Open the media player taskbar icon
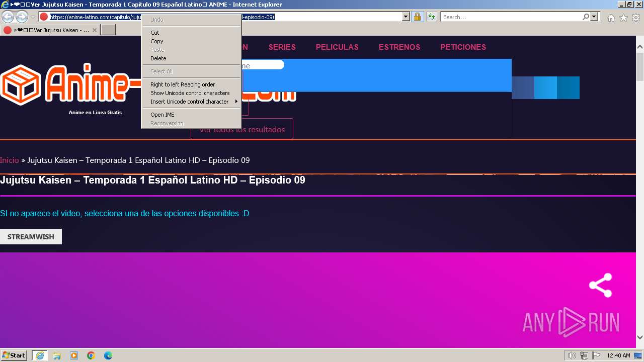 [74, 355]
